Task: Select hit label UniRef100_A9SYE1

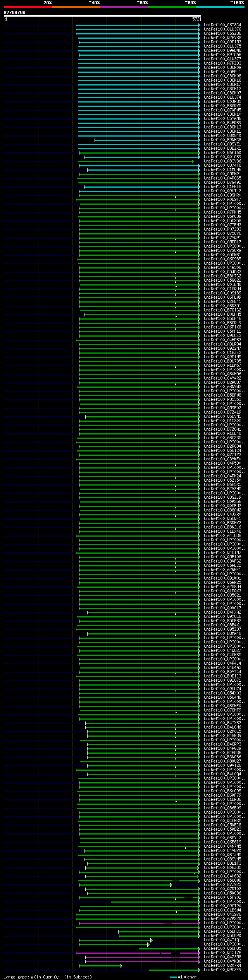Action: pos(222,144)
